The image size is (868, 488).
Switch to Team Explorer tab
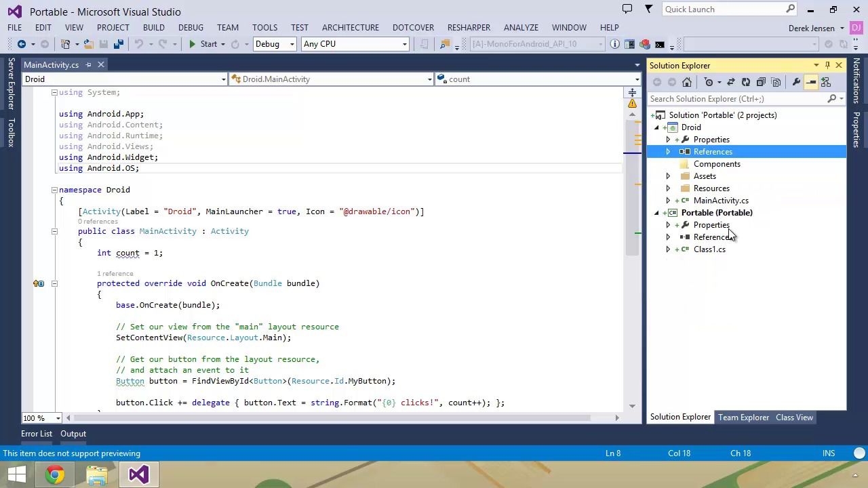point(743,418)
